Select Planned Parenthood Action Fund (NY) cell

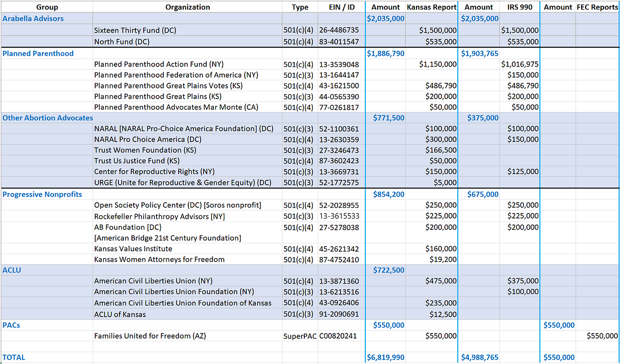click(x=188, y=64)
